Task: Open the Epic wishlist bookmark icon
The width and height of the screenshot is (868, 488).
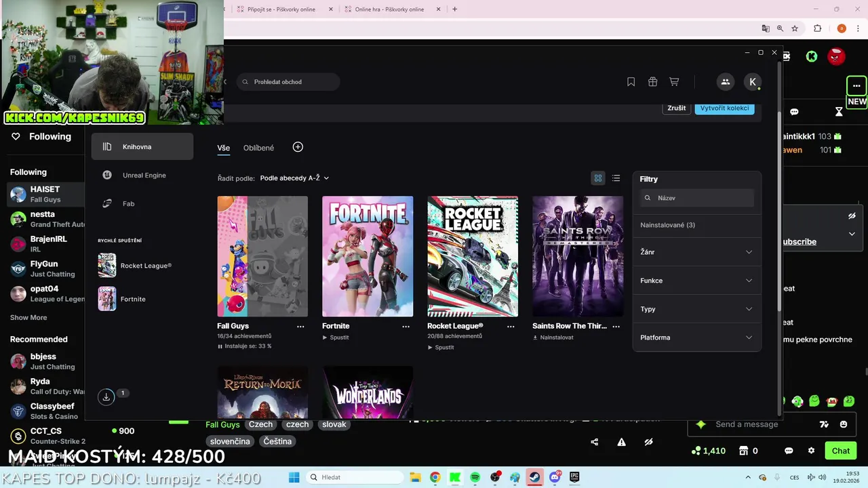Action: 631,82
